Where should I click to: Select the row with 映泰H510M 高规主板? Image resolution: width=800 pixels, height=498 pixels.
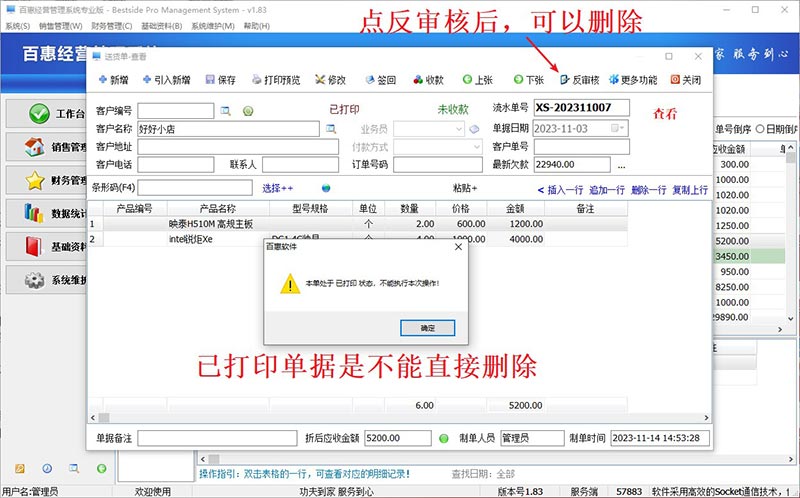358,224
